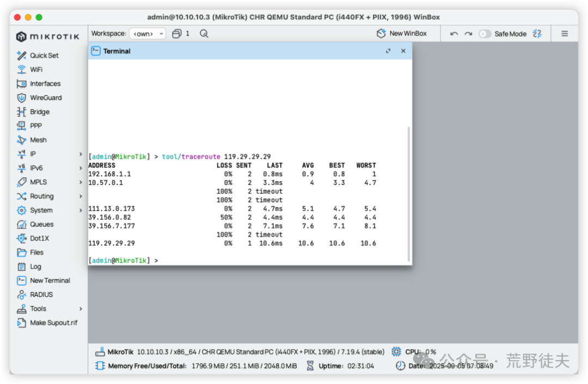Click the Log sidebar icon
The image size is (588, 384).
coord(21,267)
